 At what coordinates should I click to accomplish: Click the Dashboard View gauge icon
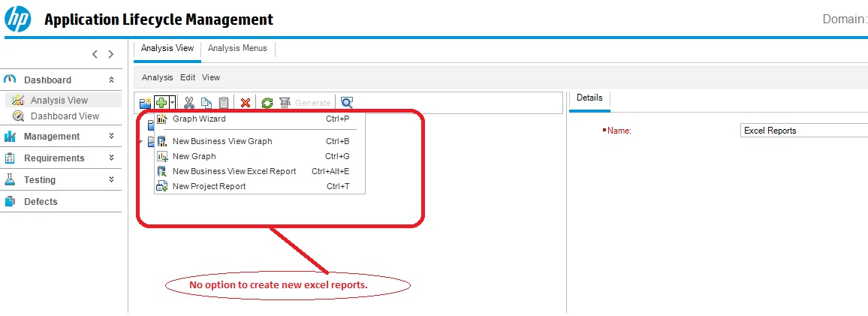pyautogui.click(x=18, y=116)
